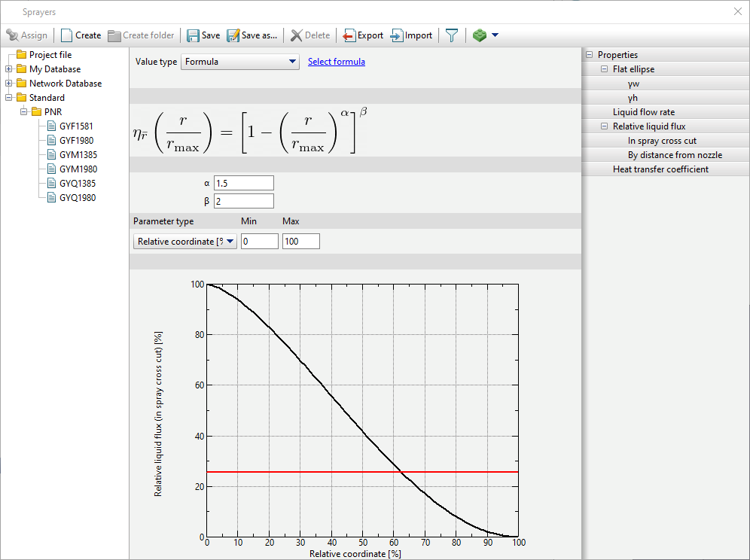Screen dimensions: 750x560
Task: Click the Create new item icon
Action: click(x=67, y=35)
